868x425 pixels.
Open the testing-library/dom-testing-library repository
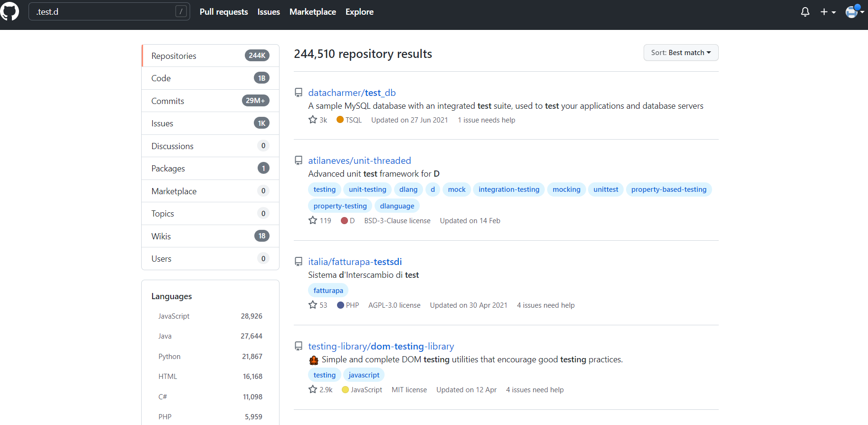coord(381,346)
